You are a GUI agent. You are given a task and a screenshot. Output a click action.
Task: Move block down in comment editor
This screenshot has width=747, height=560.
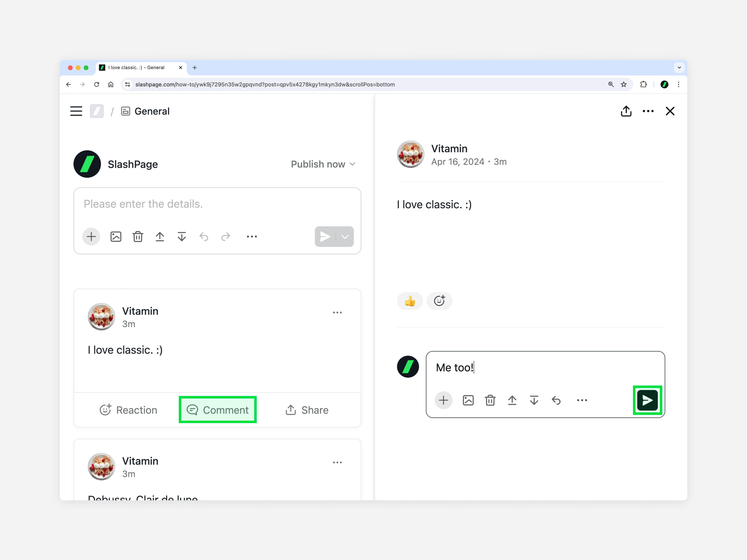[534, 400]
